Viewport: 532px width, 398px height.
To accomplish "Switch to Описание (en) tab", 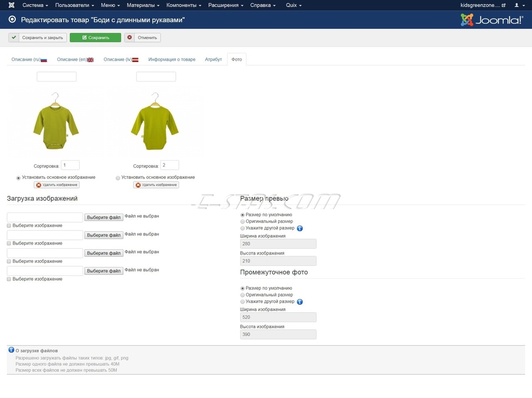I will pyautogui.click(x=75, y=59).
